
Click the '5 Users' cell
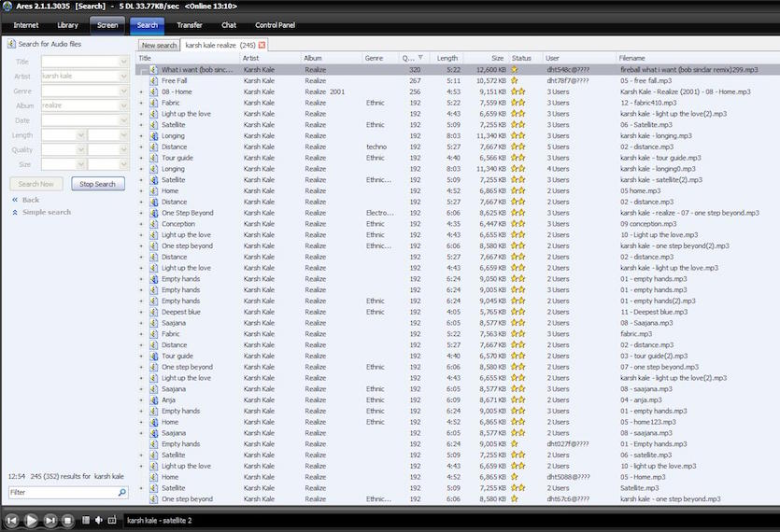558,147
